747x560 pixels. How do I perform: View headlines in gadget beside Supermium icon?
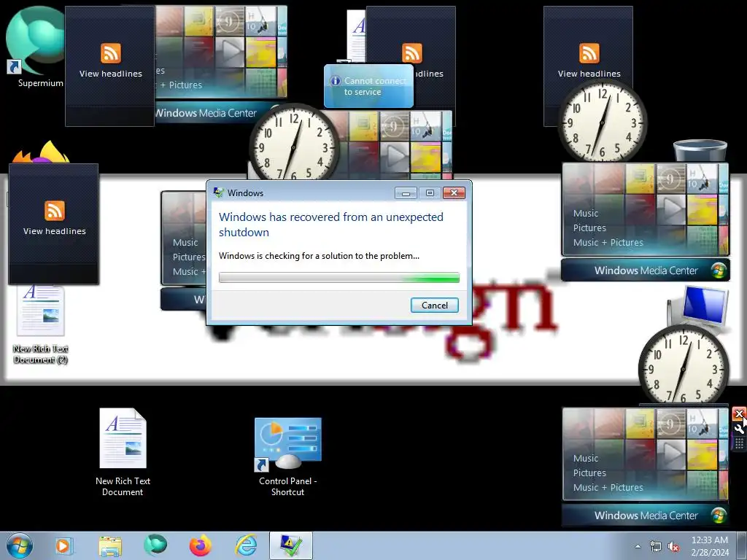(x=111, y=74)
